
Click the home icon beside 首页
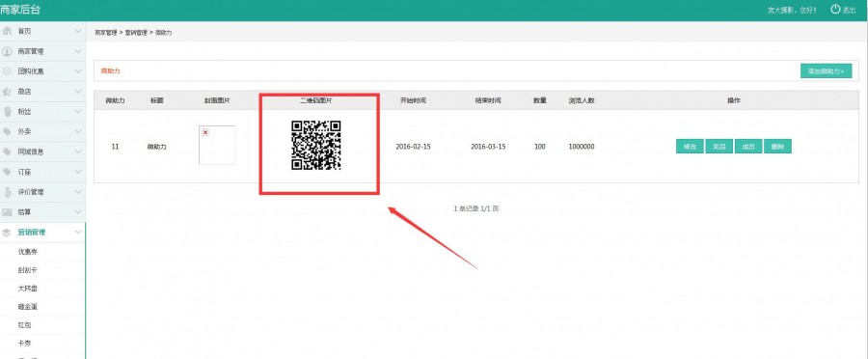pos(7,31)
